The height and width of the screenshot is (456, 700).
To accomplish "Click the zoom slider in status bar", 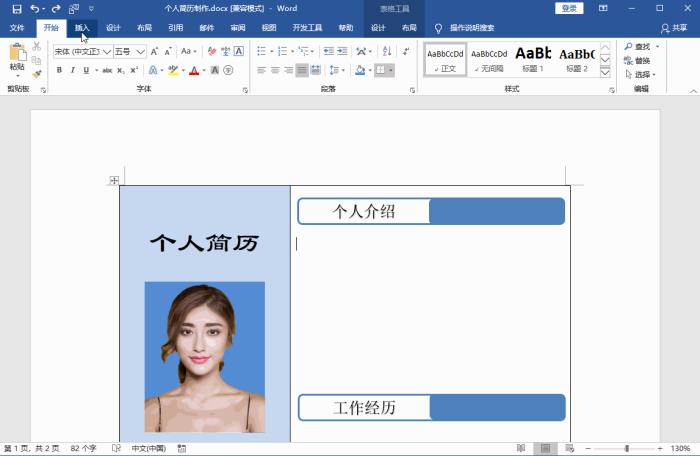I will pos(626,449).
